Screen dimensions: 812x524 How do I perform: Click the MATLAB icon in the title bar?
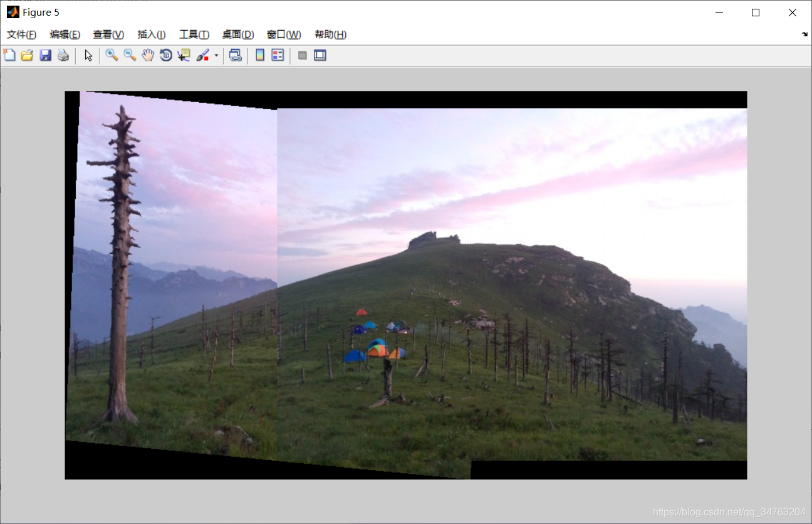click(13, 12)
